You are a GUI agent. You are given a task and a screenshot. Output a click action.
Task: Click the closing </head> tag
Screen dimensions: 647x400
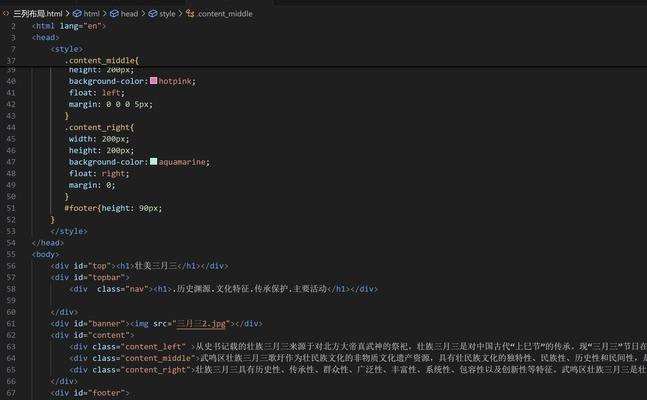point(48,243)
